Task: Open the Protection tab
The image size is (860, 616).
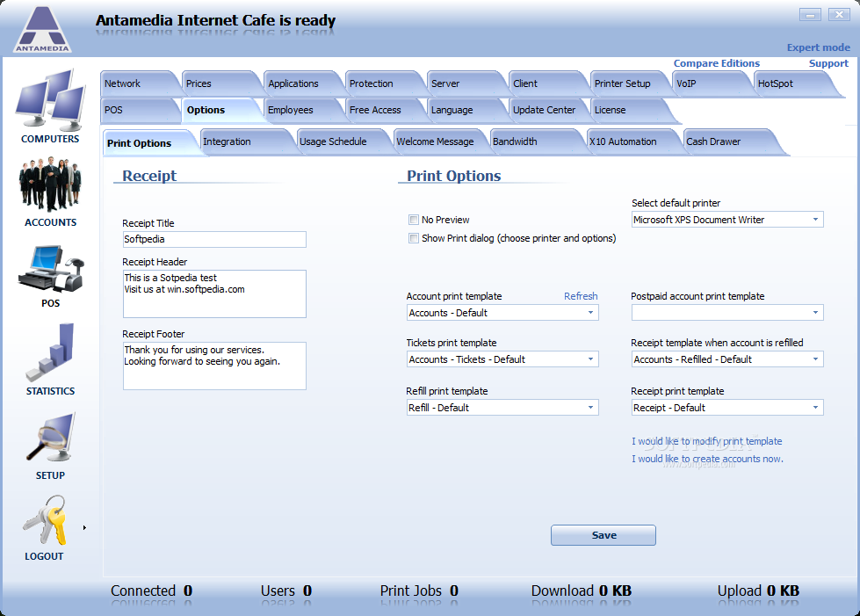Action: (x=383, y=84)
